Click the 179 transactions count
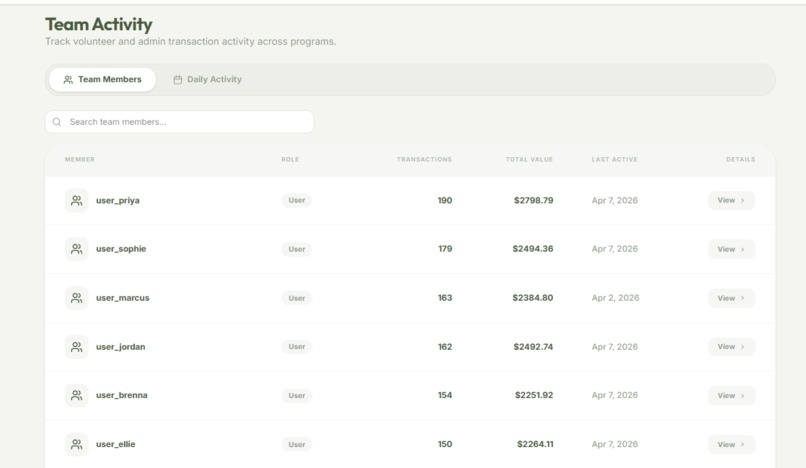806x468 pixels. tap(445, 249)
